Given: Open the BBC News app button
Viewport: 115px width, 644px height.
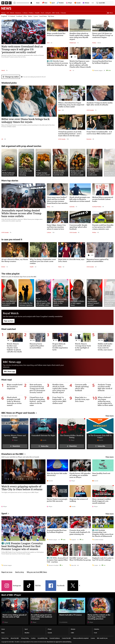Looking at the screenshot, I should [x=10, y=372].
